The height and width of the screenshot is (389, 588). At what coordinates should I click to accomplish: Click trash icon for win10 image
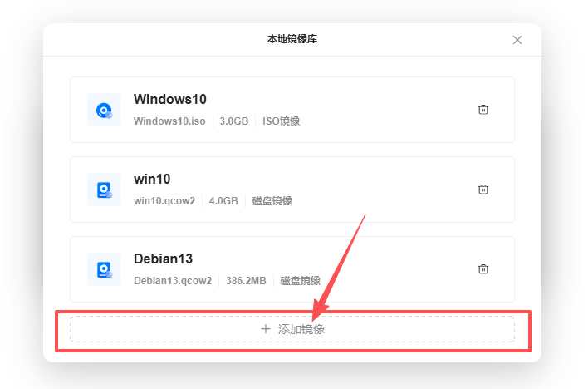click(483, 190)
